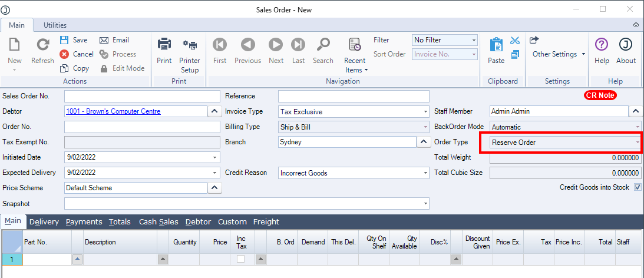Click the Search magnifier icon

click(323, 45)
